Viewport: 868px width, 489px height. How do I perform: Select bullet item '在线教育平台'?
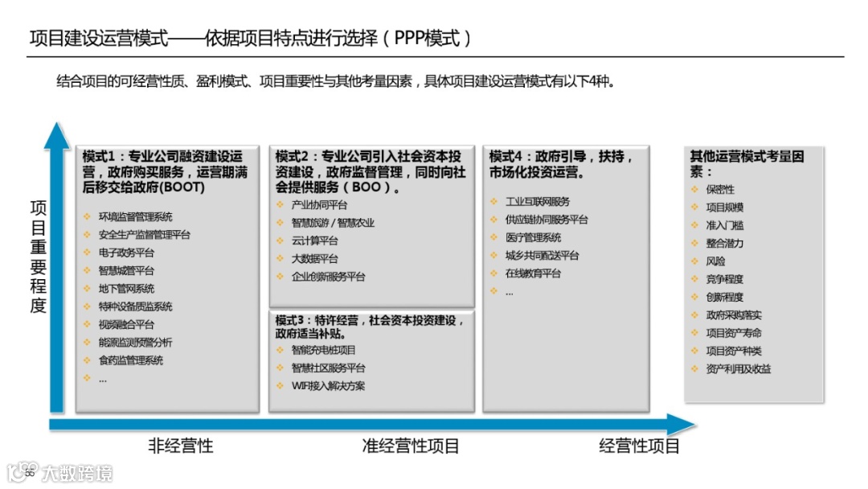[x=533, y=273]
